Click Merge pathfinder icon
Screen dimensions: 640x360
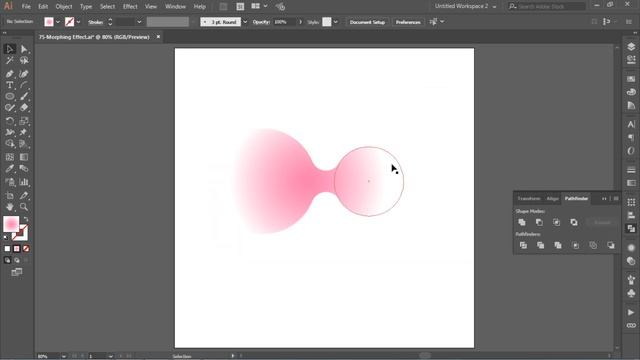tap(558, 245)
